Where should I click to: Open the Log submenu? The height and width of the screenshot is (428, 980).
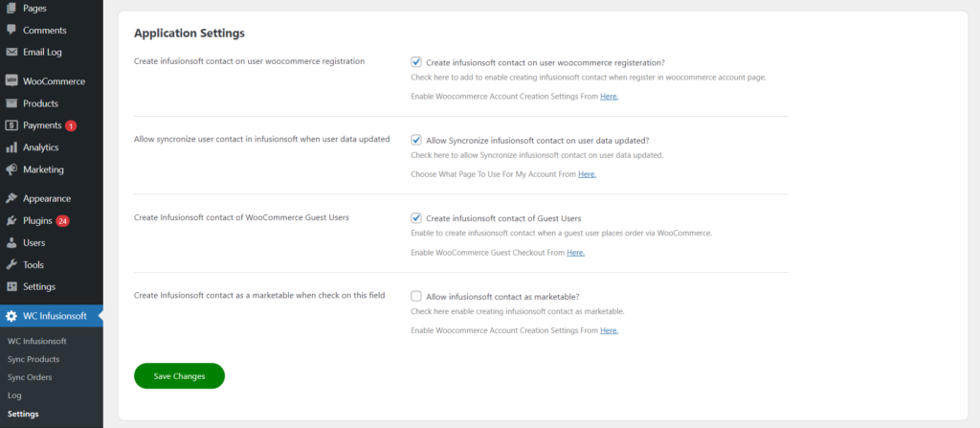14,395
